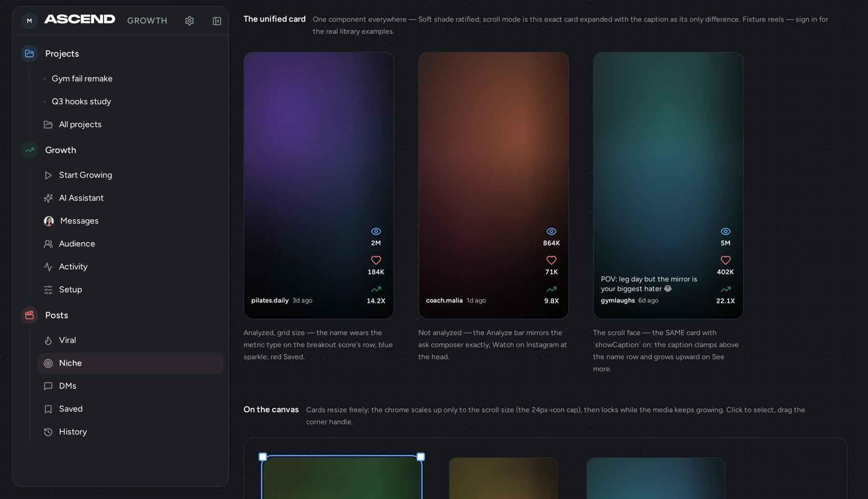Click the sparkle icon beside AI Assistant
The image size is (868, 499).
pyautogui.click(x=48, y=198)
